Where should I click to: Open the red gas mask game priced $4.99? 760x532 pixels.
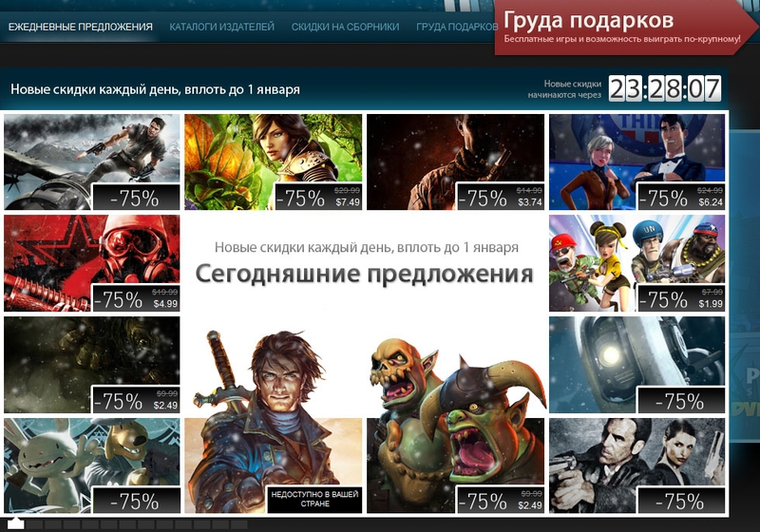click(x=91, y=263)
